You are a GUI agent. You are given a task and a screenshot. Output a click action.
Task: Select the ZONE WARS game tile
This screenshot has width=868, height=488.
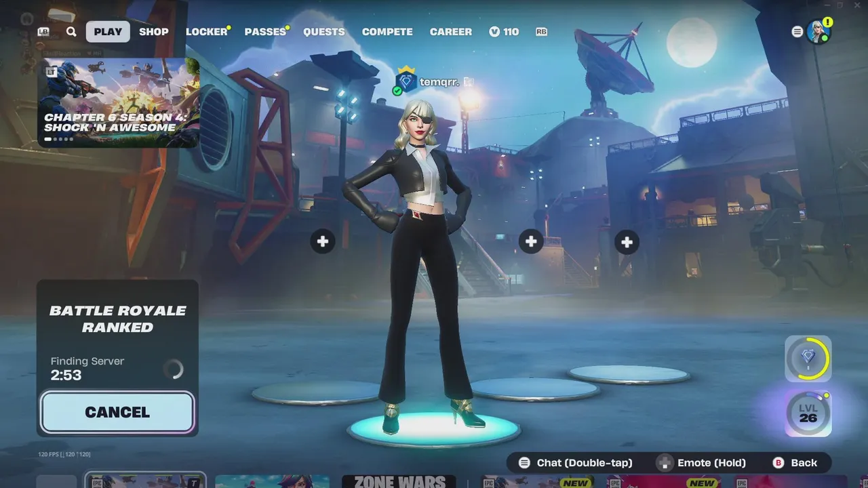point(398,481)
